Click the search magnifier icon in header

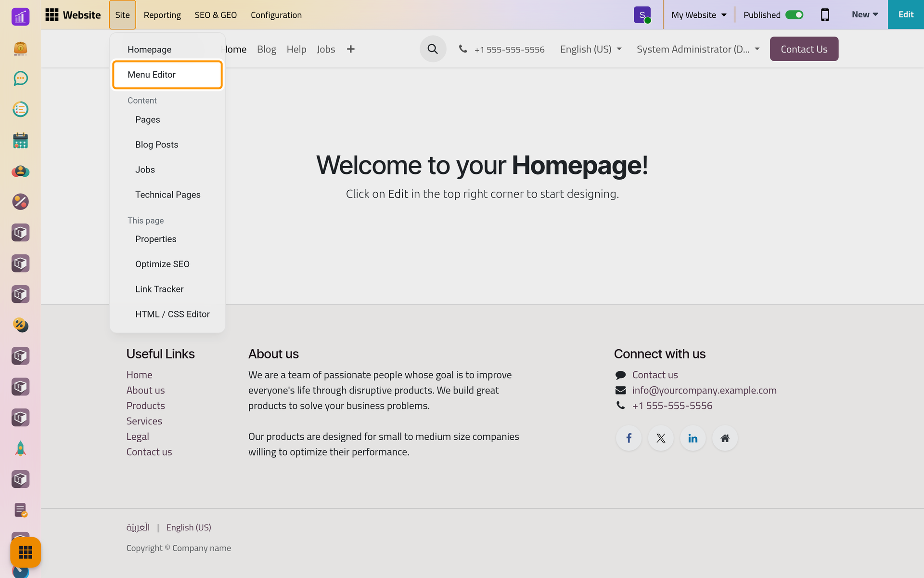pos(433,49)
